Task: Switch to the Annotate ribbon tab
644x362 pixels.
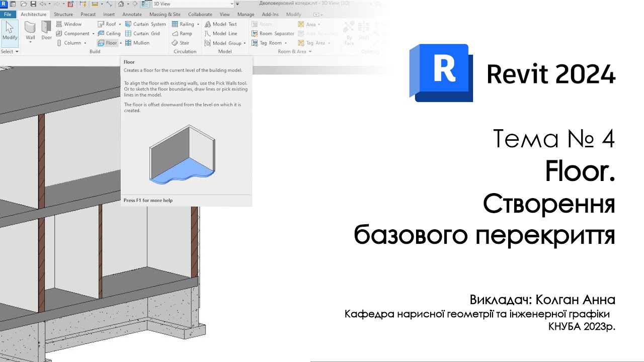Action: [132, 15]
